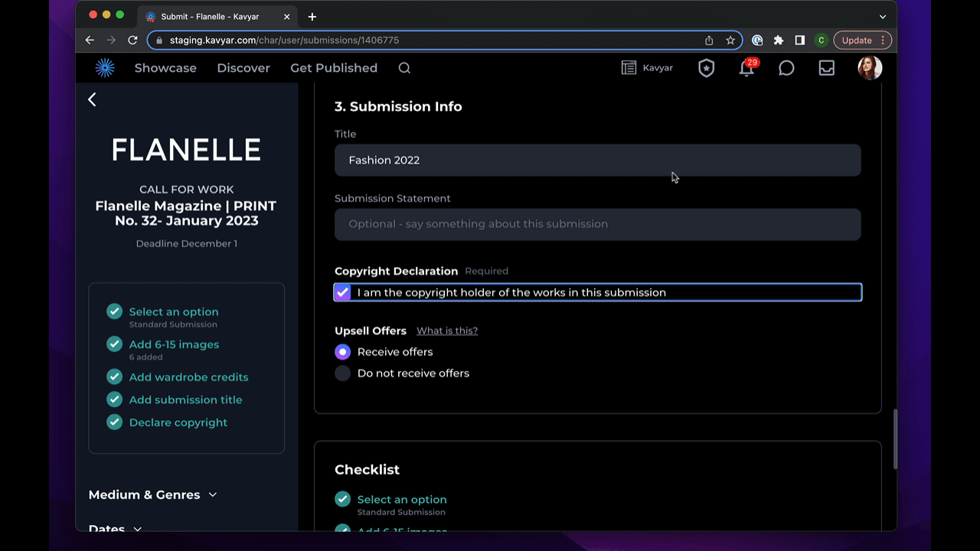Click What is this? link
Screen dimensions: 980x551
pos(447,331)
